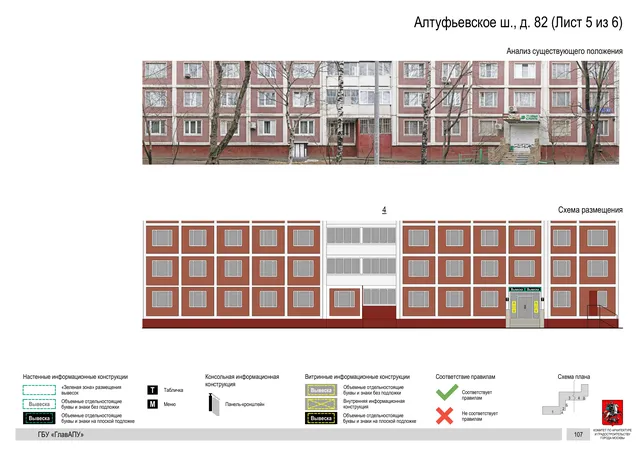Image resolution: width=640 pixels, height=453 pixels.
Task: Click the underlined section number 4
Action: pyautogui.click(x=384, y=210)
